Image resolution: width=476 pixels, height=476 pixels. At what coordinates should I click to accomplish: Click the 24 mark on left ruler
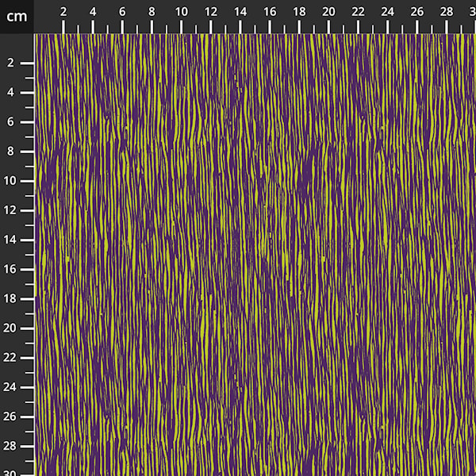point(12,386)
